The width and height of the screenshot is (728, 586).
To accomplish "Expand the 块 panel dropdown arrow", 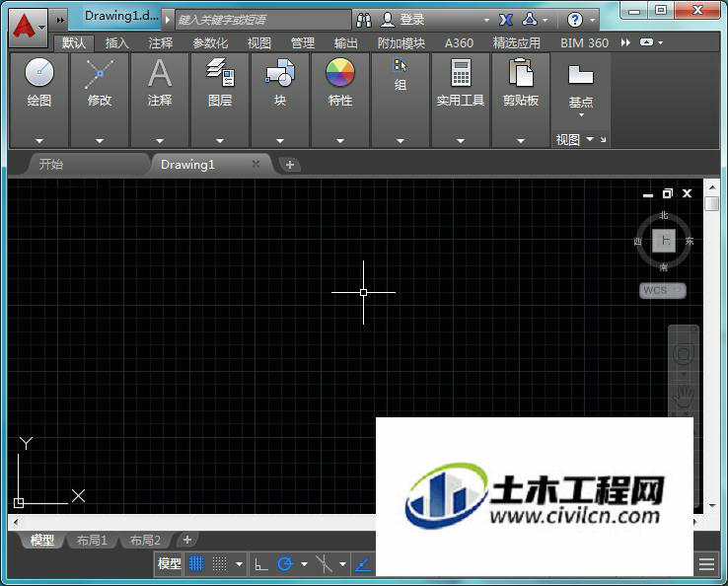I will pyautogui.click(x=280, y=140).
